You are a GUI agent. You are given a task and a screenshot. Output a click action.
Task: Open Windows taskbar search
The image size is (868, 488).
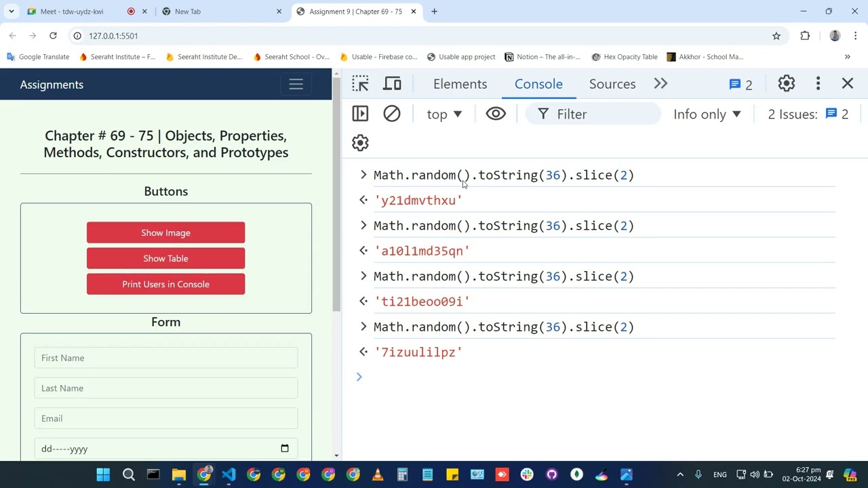128,474
